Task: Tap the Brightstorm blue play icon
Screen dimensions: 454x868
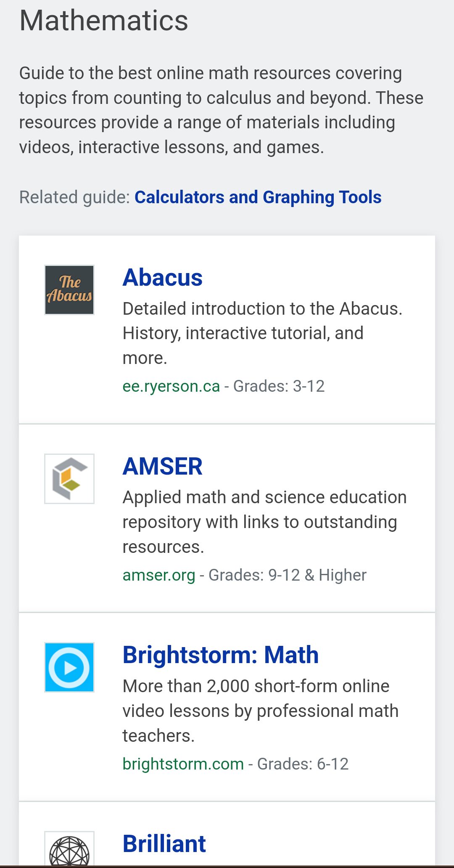Action: pos(69,667)
